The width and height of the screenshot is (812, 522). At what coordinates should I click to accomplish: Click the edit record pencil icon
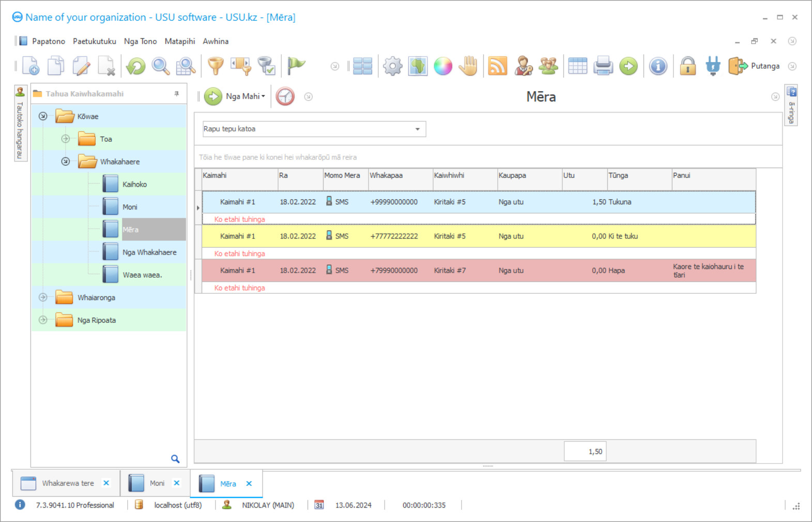pos(81,66)
